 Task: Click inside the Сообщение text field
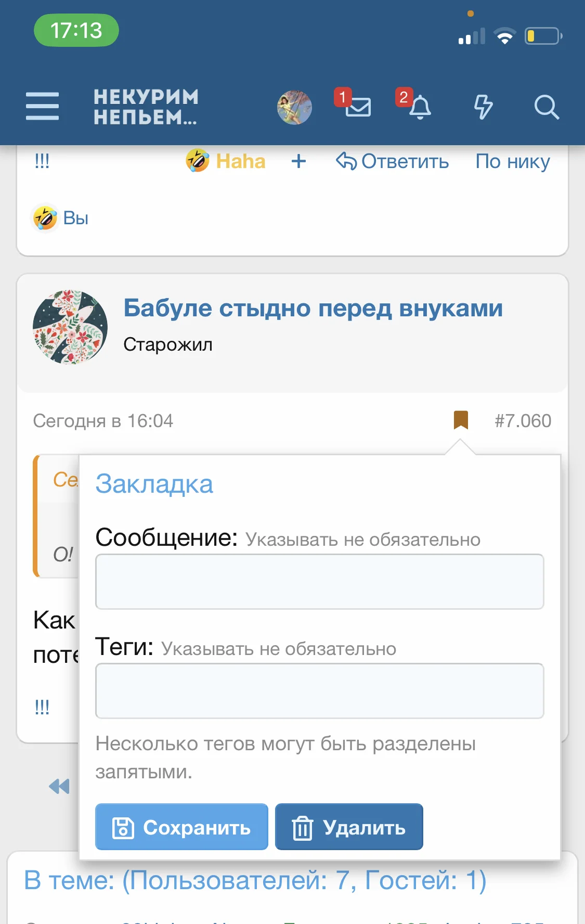click(x=319, y=582)
